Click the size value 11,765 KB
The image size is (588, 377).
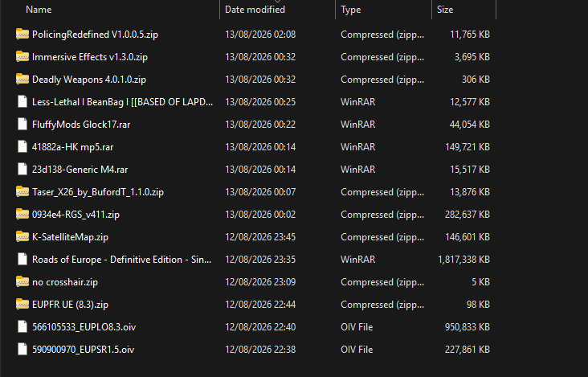(470, 35)
